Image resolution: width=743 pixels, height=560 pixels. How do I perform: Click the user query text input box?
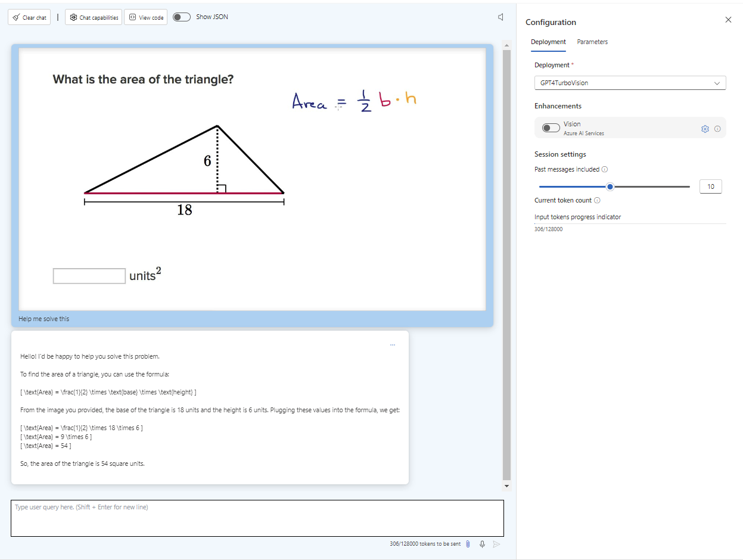257,518
